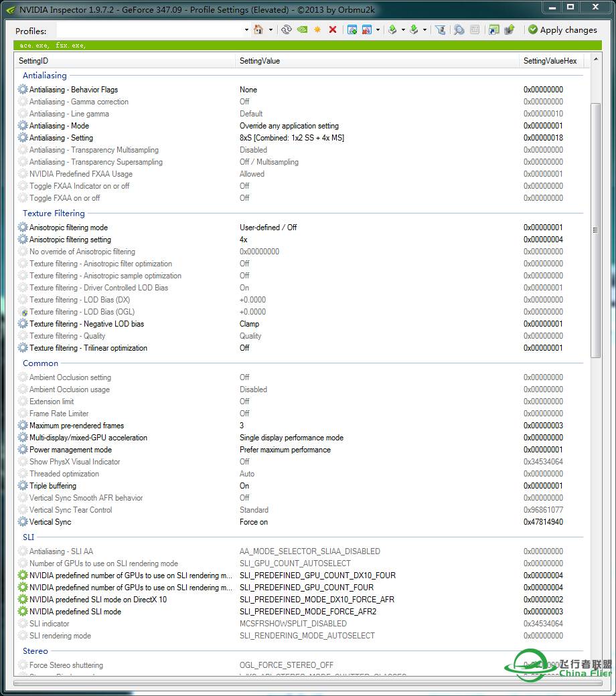Click the Apply changes button
Screen dimensions: 616x696
pos(562,29)
